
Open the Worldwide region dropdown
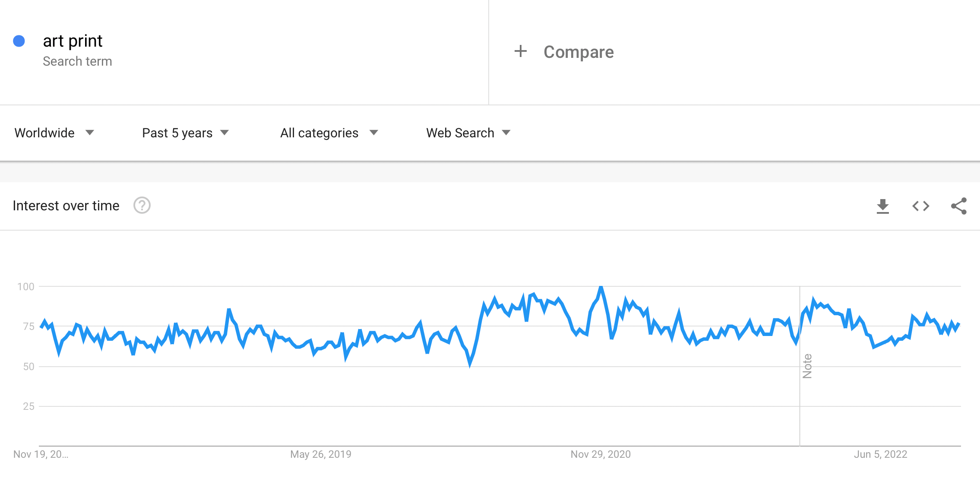(54, 133)
